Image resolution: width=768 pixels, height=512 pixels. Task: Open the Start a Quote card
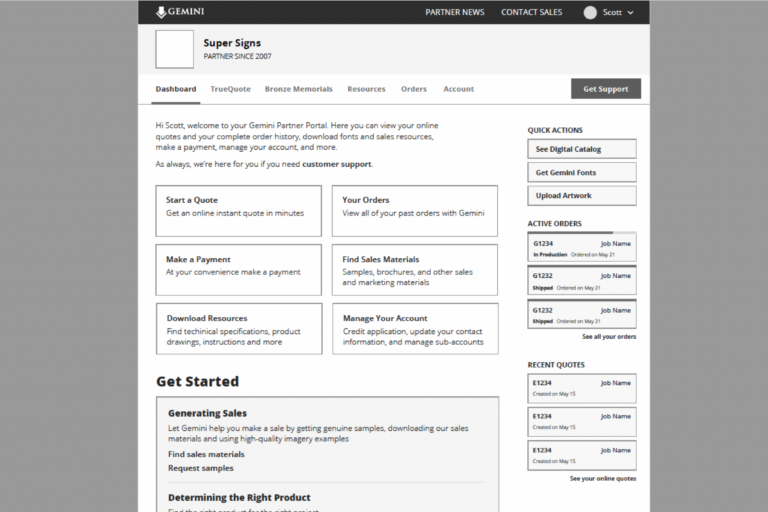[x=239, y=211]
